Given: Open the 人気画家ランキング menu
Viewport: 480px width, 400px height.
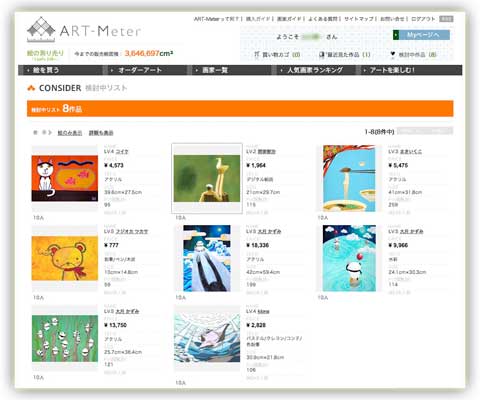Looking at the screenshot, I should tap(315, 70).
